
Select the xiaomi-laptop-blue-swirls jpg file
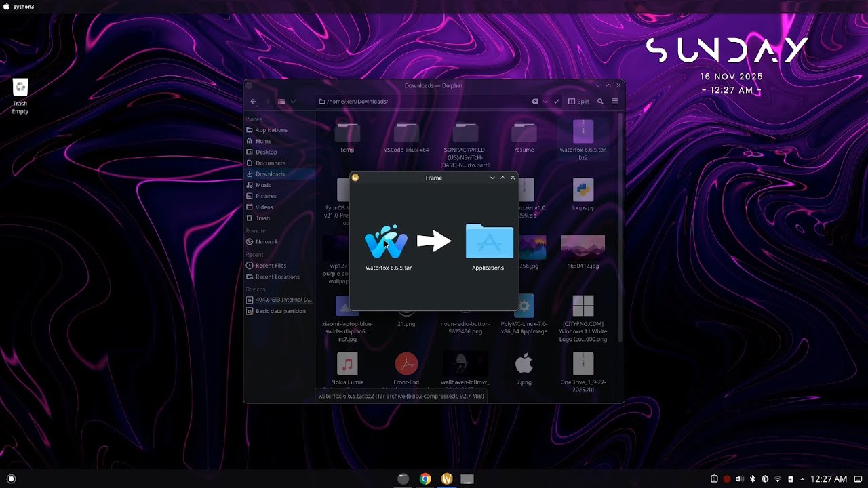pos(347,319)
